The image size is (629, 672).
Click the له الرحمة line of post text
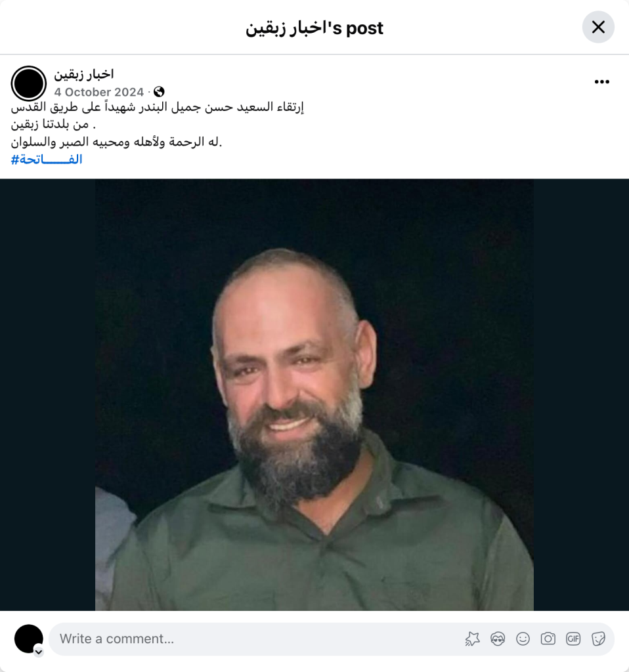point(116,142)
